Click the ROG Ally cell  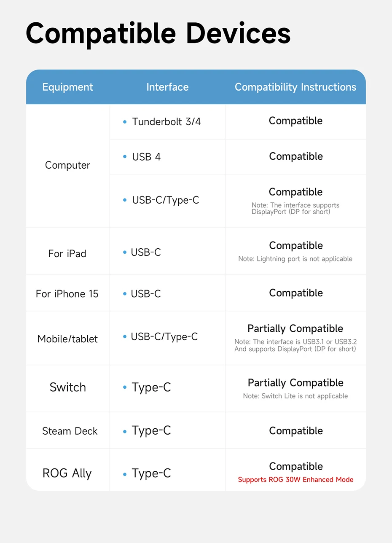[x=67, y=473]
